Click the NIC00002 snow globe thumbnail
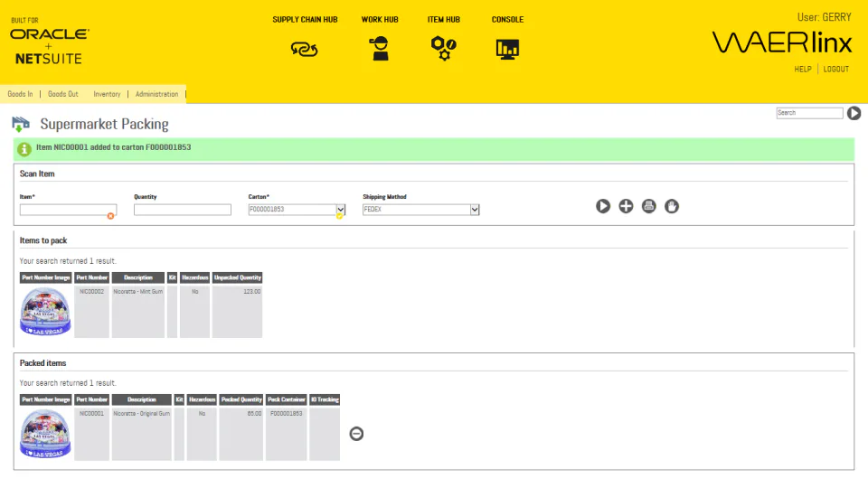This screenshot has width=868, height=488. tap(45, 312)
